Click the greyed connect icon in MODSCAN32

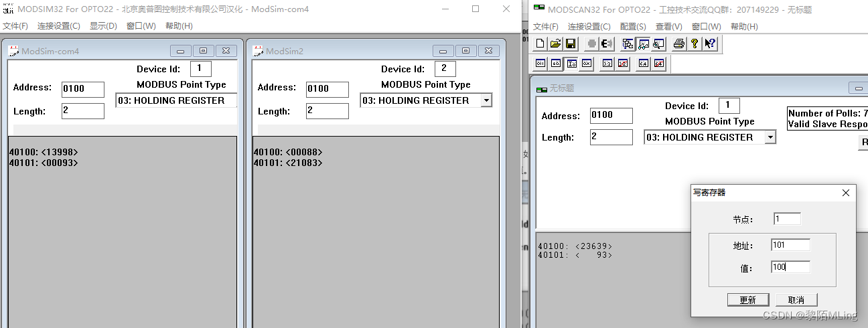click(591, 44)
